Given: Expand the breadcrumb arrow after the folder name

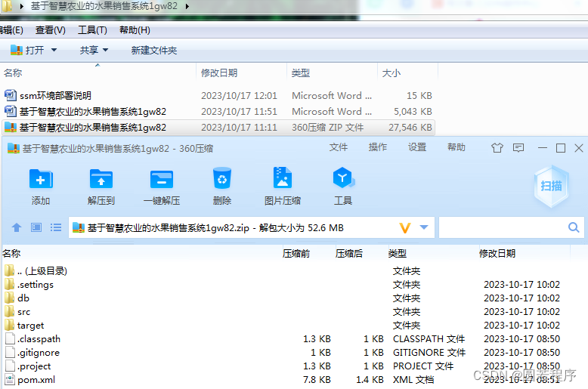Looking at the screenshot, I should (x=187, y=6).
